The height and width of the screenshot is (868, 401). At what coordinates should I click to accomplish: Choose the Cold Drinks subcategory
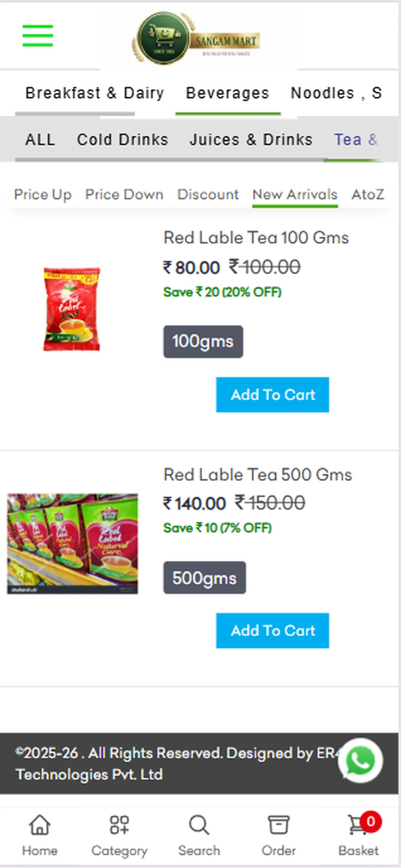[123, 139]
